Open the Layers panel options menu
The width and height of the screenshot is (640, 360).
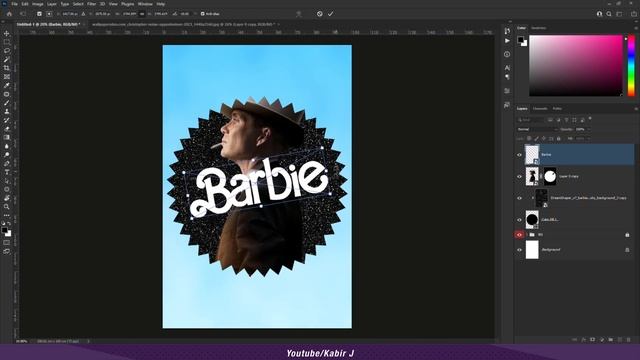point(636,109)
